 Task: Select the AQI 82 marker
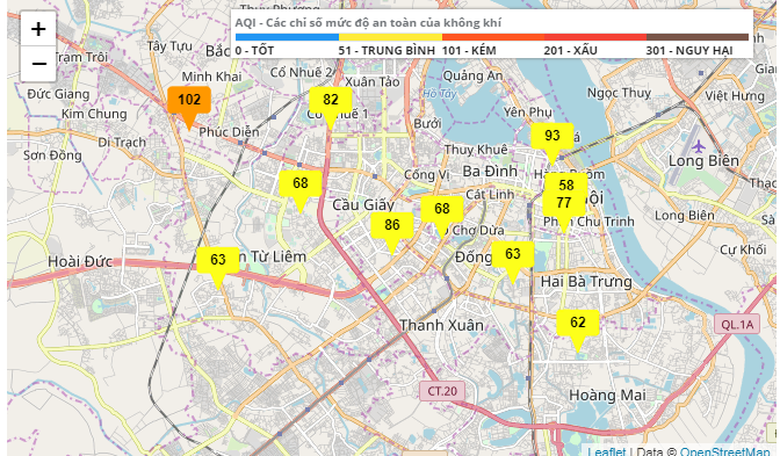tap(330, 100)
